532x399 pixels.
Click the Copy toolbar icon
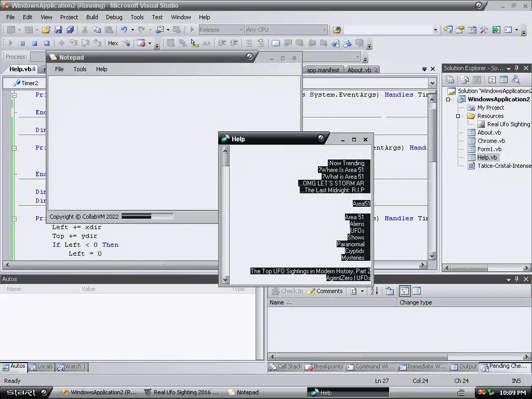(x=97, y=30)
